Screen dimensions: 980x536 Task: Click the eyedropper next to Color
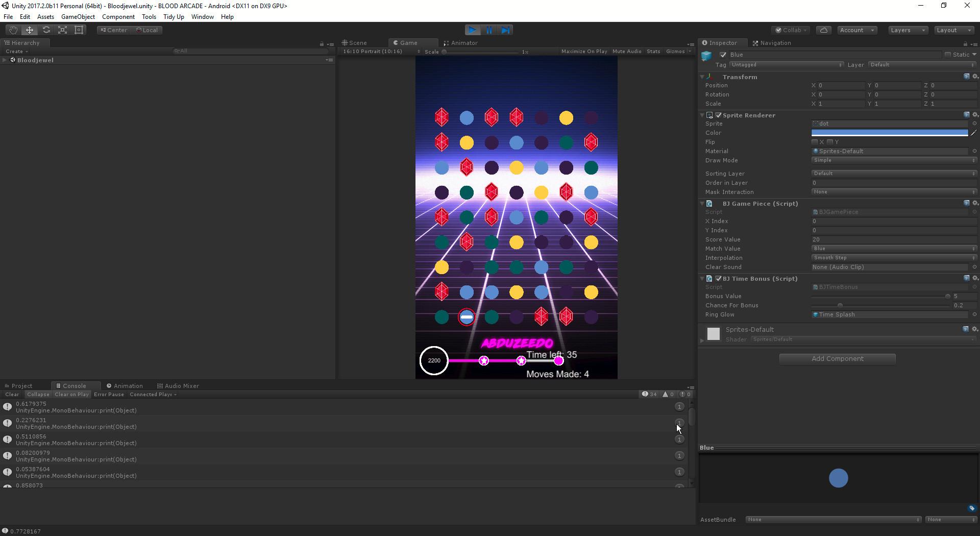click(x=973, y=133)
